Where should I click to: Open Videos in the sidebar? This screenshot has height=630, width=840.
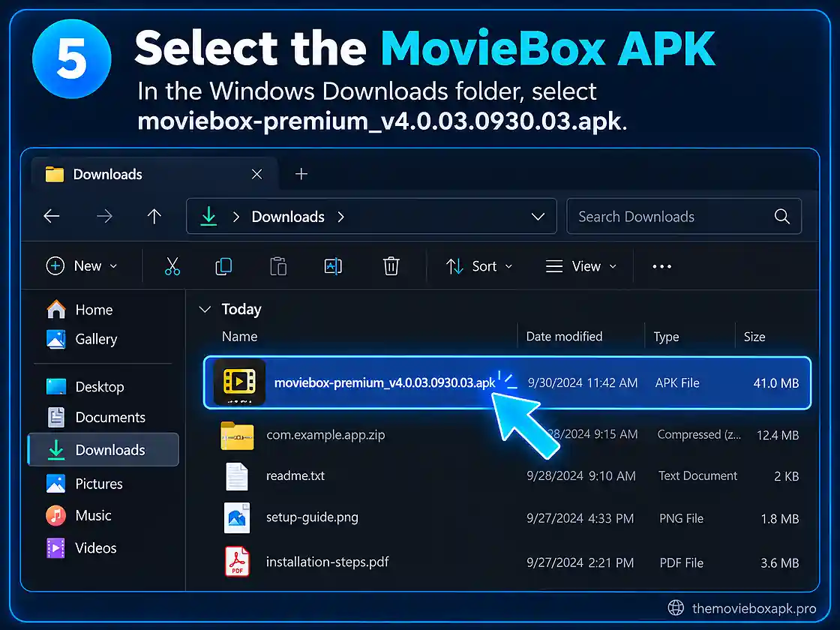click(x=82, y=547)
